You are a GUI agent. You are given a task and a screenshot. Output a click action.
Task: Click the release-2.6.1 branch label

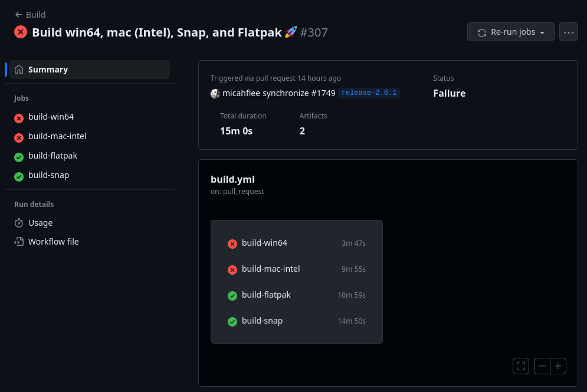369,93
